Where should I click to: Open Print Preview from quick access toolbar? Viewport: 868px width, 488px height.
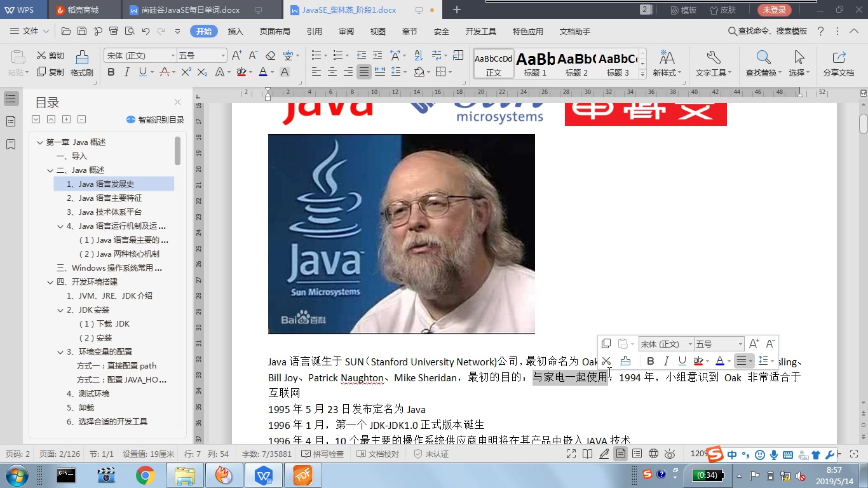[x=130, y=31]
